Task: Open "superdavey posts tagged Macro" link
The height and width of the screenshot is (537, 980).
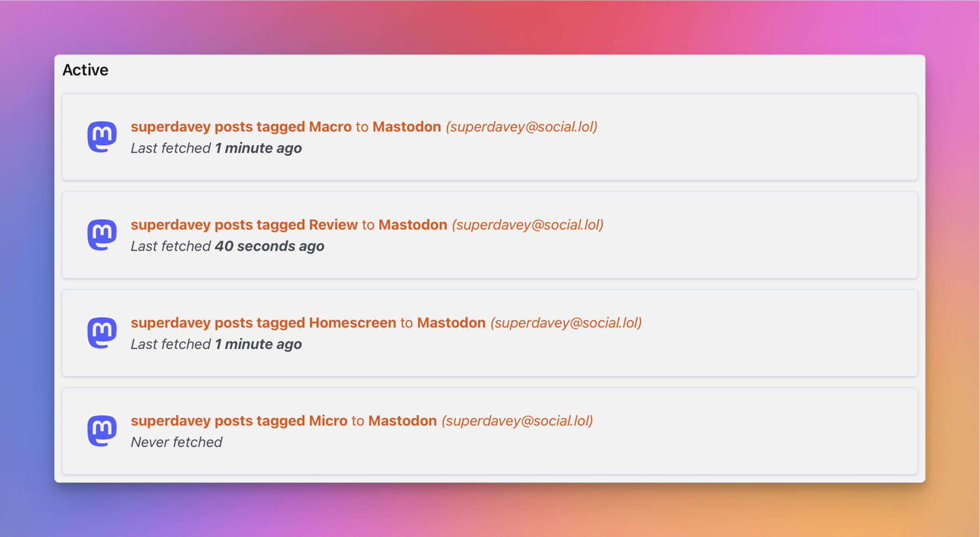Action: point(241,127)
